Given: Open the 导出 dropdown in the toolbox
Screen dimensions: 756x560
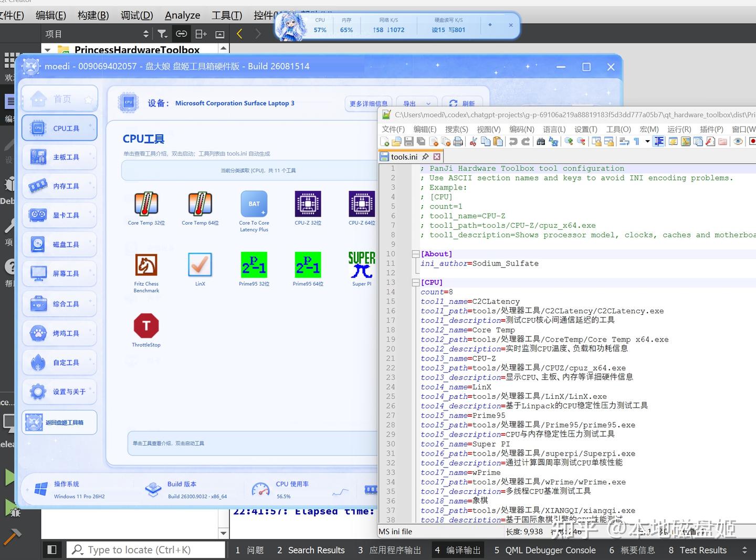Looking at the screenshot, I should click(417, 103).
